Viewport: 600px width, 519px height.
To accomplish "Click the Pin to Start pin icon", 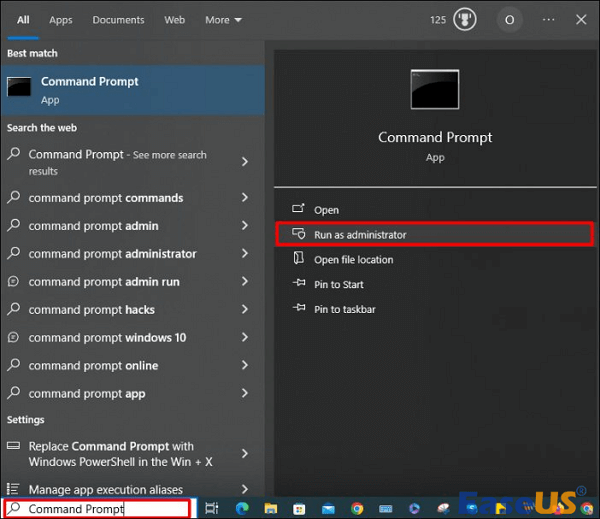I will point(298,284).
